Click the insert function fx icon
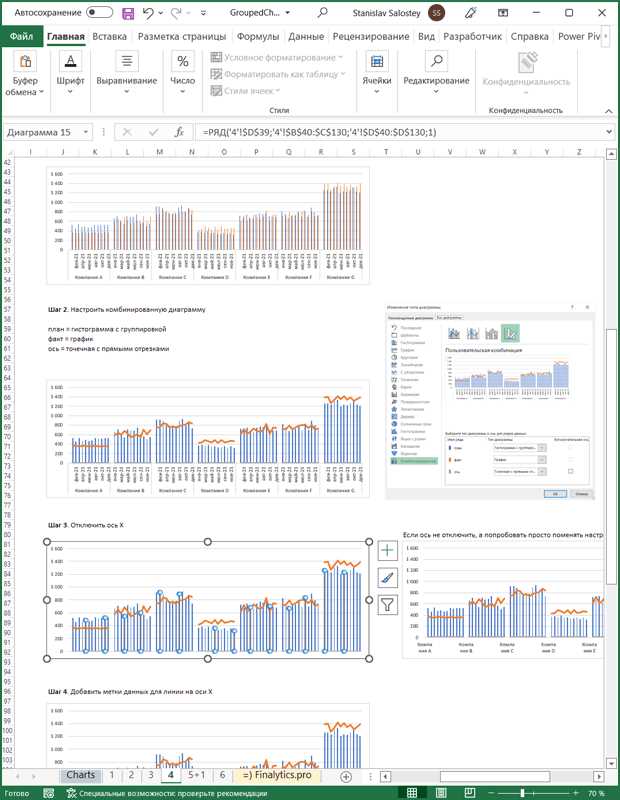The width and height of the screenshot is (620, 800). (179, 132)
